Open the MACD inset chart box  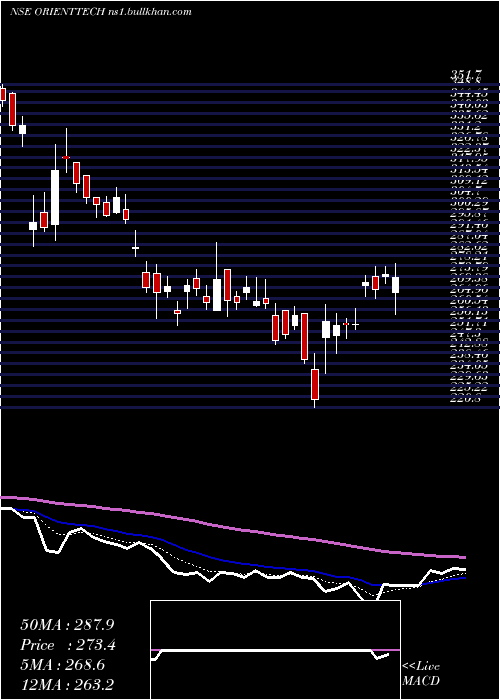pyautogui.click(x=275, y=650)
